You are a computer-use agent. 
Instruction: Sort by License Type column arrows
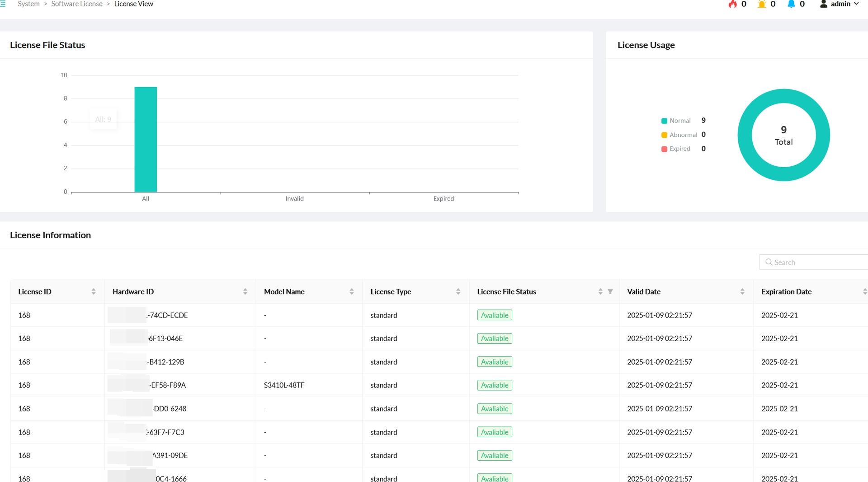[x=458, y=292]
